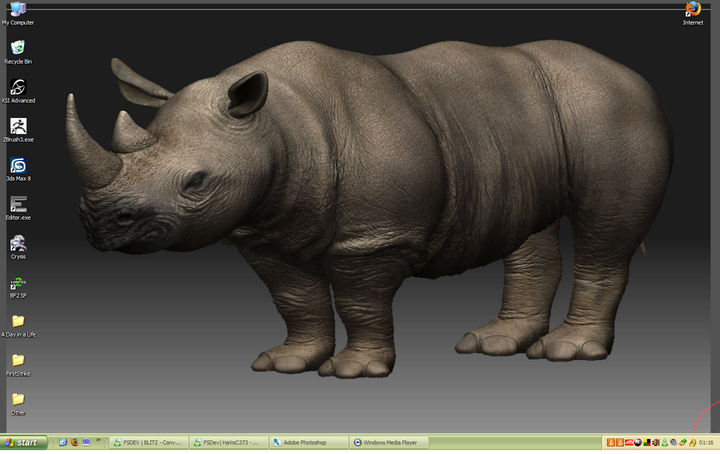Click the yellow-red-green square tray icon

647,443
